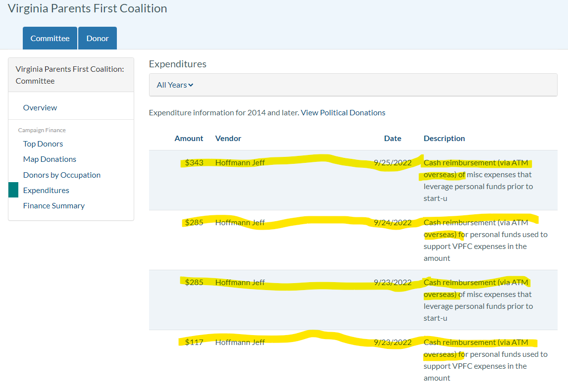Click the Campaign Finance sidebar label
Viewport: 568px width, 392px height.
point(42,130)
